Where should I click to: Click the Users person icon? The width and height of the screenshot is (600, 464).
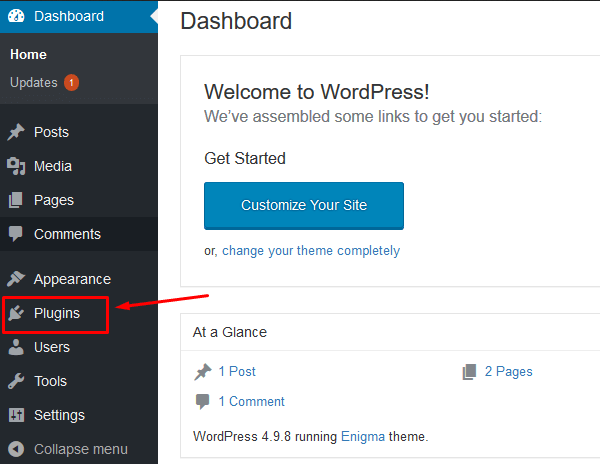pyautogui.click(x=16, y=347)
